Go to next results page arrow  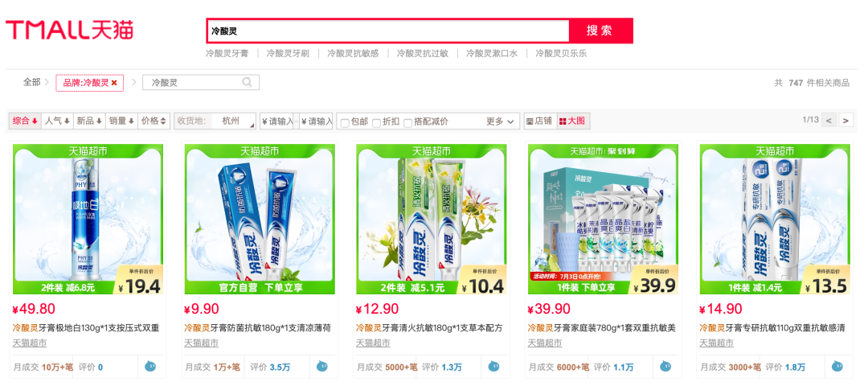click(x=845, y=120)
